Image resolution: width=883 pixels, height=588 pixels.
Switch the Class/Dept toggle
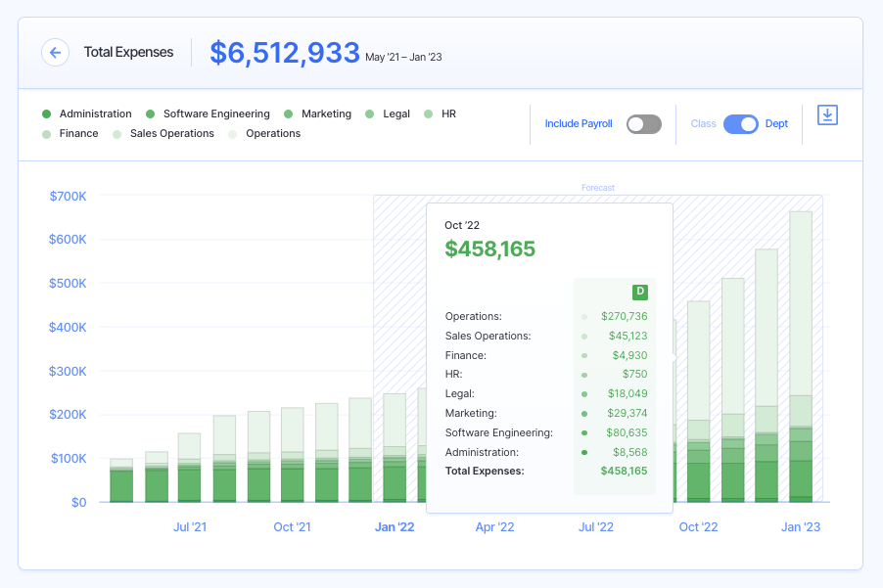point(740,124)
